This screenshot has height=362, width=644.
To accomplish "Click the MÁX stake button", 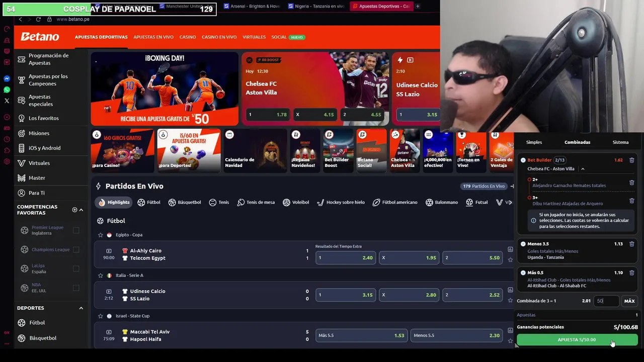I will 629,301.
